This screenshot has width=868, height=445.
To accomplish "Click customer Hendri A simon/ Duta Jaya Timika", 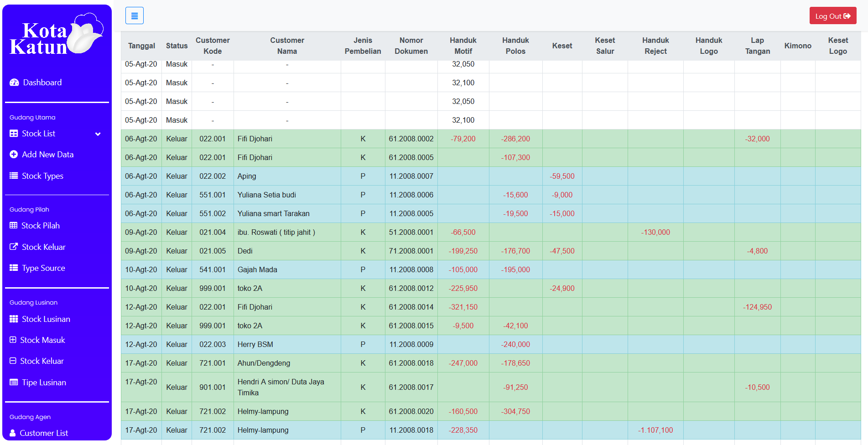I will (x=281, y=387).
